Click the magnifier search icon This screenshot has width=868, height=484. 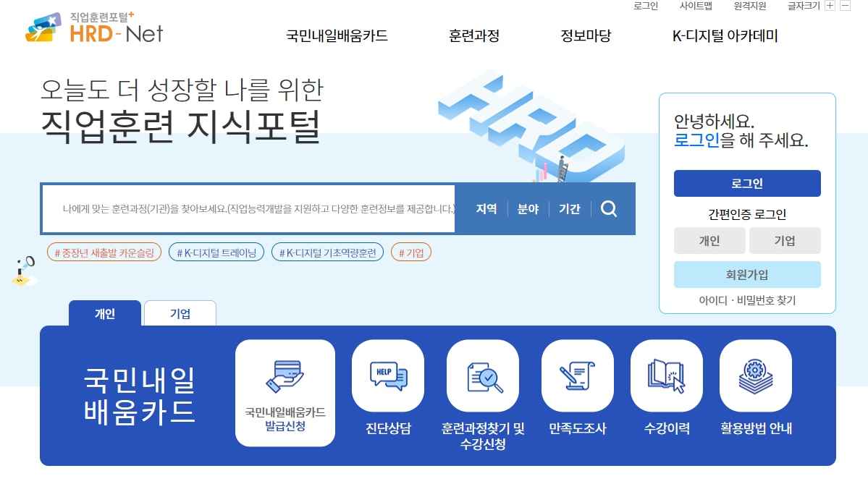tap(609, 208)
